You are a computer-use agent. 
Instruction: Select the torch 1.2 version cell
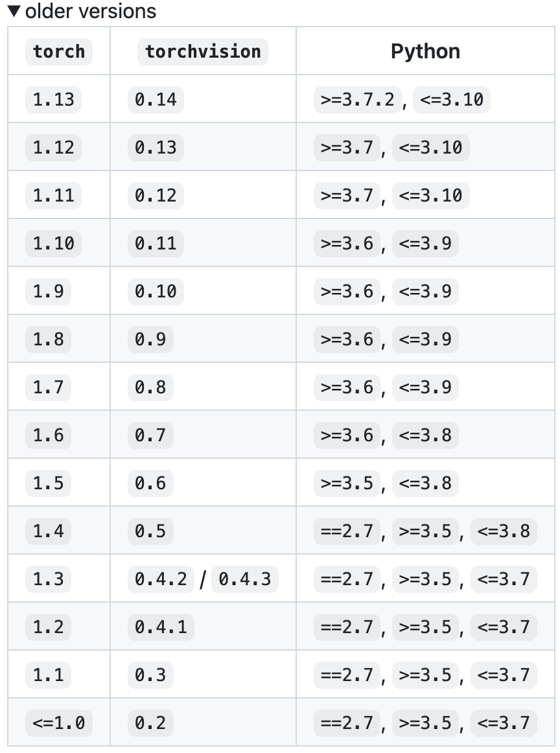pyautogui.click(x=48, y=627)
